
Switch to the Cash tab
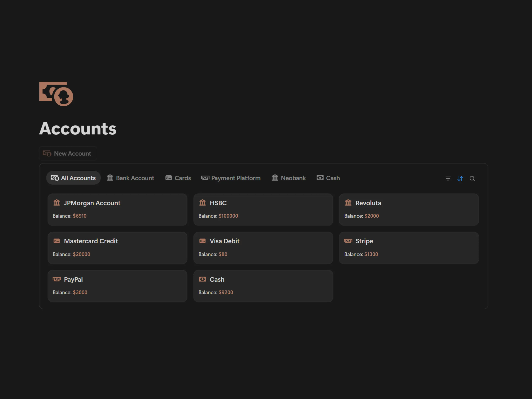tap(328, 178)
